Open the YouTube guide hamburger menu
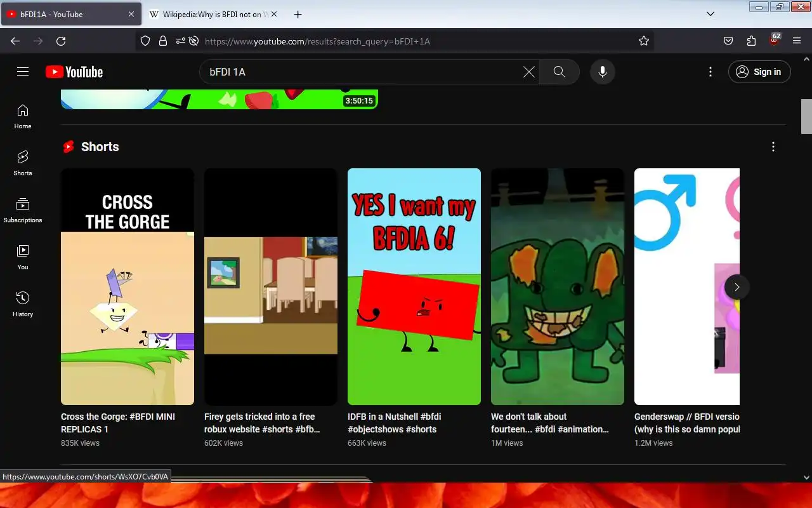 23,72
